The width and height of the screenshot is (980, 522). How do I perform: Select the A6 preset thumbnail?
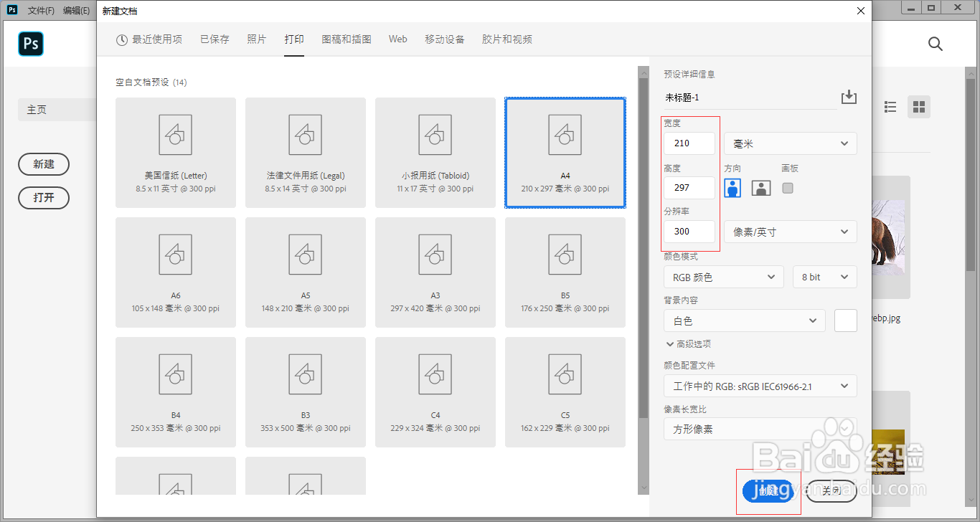(x=175, y=272)
